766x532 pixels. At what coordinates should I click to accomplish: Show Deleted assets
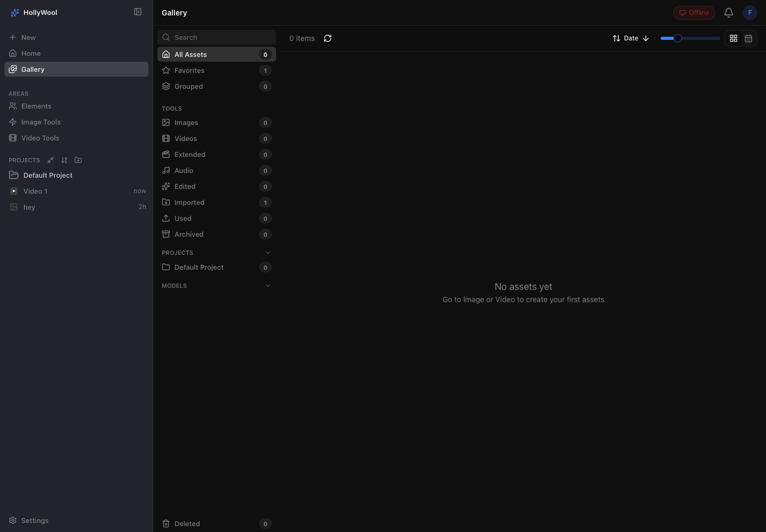(217, 523)
